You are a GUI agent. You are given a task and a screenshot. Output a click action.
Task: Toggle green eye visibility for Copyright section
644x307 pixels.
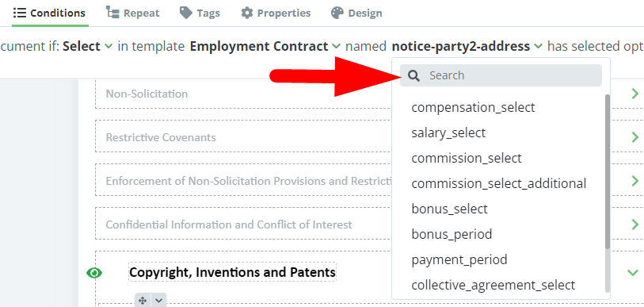click(94, 273)
